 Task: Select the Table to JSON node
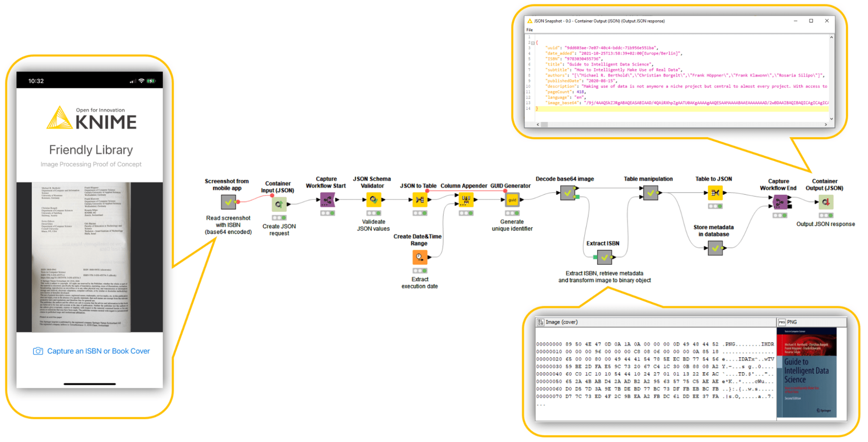[x=715, y=193]
